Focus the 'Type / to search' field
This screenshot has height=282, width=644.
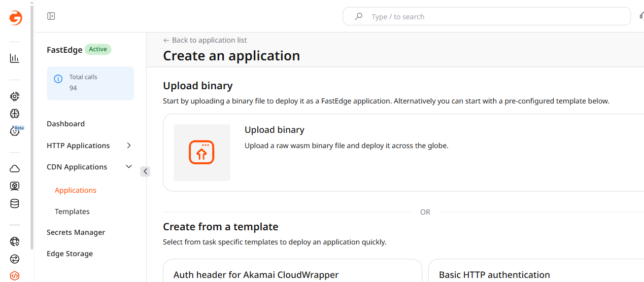486,16
